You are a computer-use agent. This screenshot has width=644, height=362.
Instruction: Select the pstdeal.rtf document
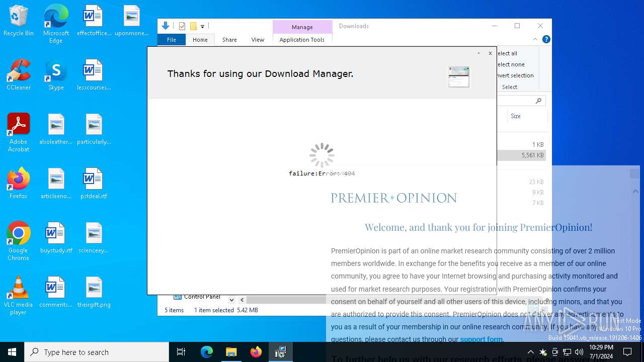[94, 184]
